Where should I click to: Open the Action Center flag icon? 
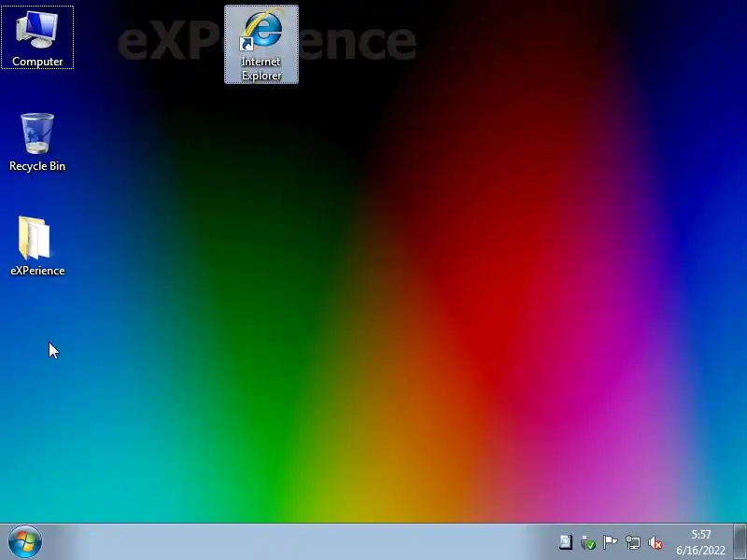[x=611, y=542]
